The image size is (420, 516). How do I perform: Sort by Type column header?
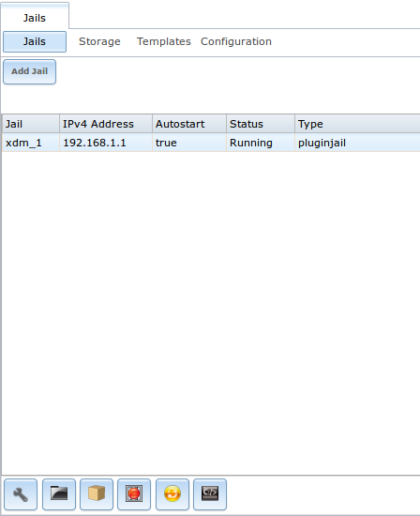[x=357, y=124]
